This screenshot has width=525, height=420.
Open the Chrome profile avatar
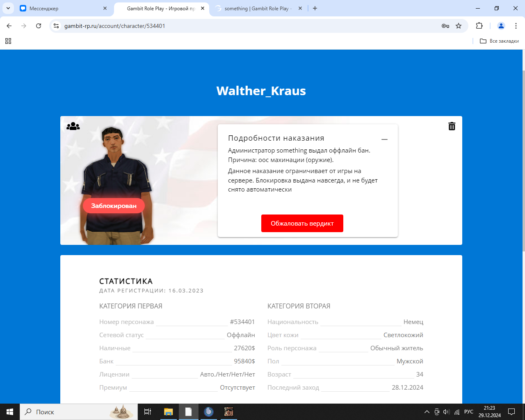point(501,26)
